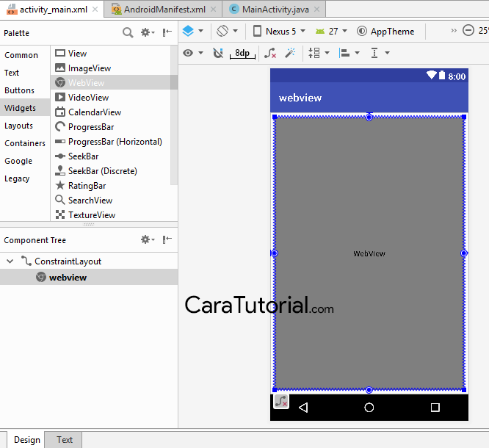Pick the RatingBar widget

(x=111, y=186)
